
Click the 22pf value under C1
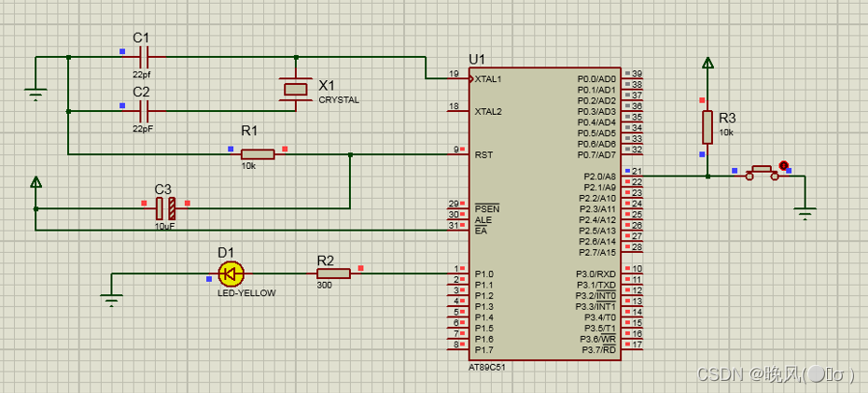click(141, 74)
